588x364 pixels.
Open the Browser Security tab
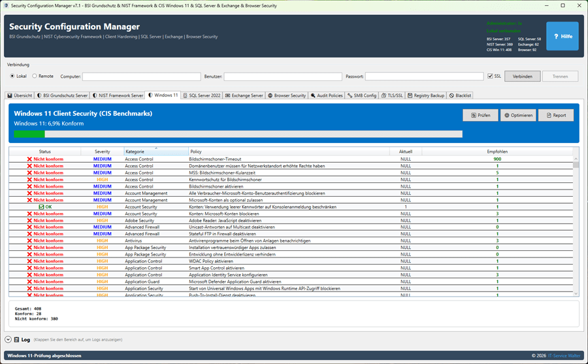[286, 95]
